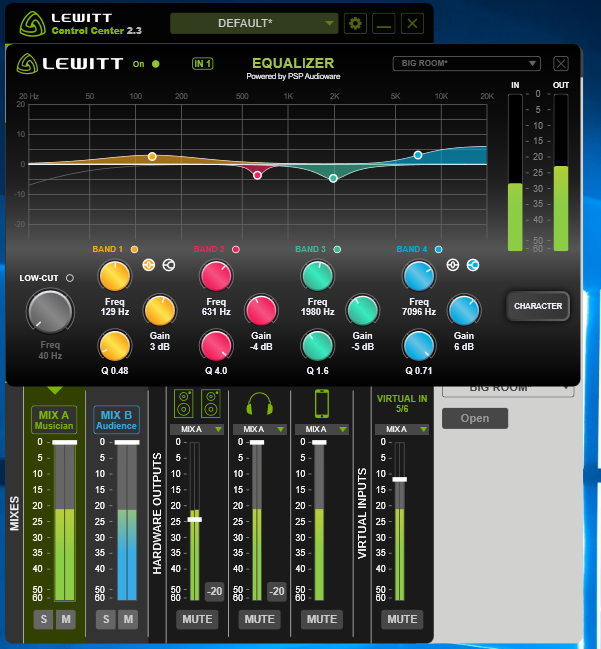The image size is (601, 649).
Task: Open Virtual In MIX A source dropdown
Action: coord(402,429)
